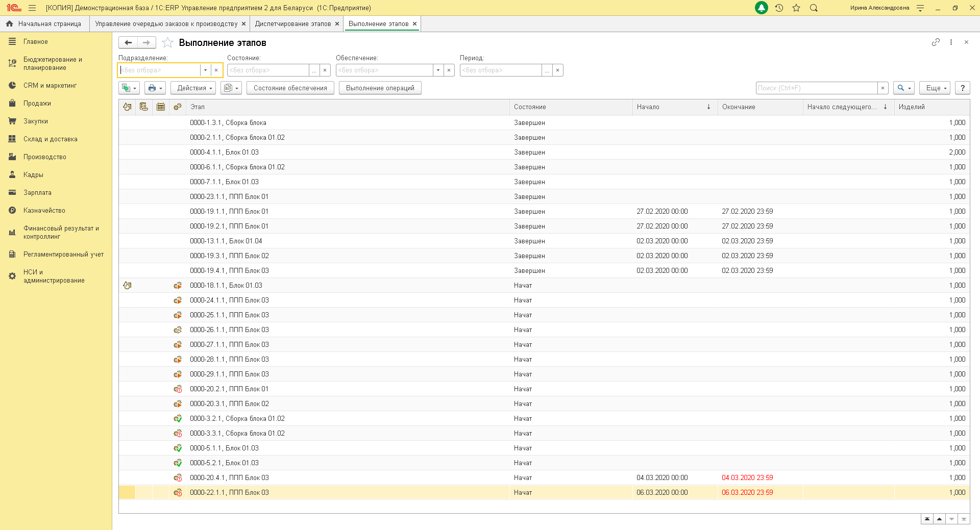Screen dimensions: 980x530
Task: Open the print icon dropdown
Action: click(x=155, y=88)
